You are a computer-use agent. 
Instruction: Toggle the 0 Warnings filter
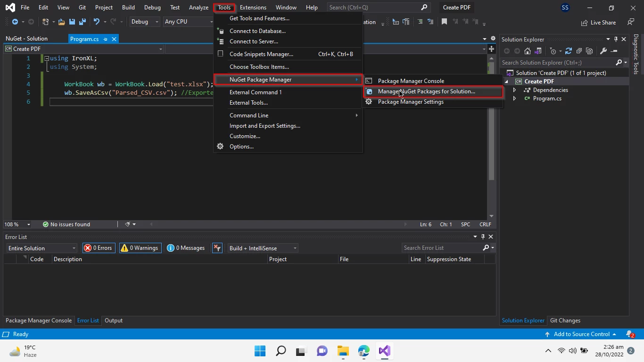coord(140,248)
